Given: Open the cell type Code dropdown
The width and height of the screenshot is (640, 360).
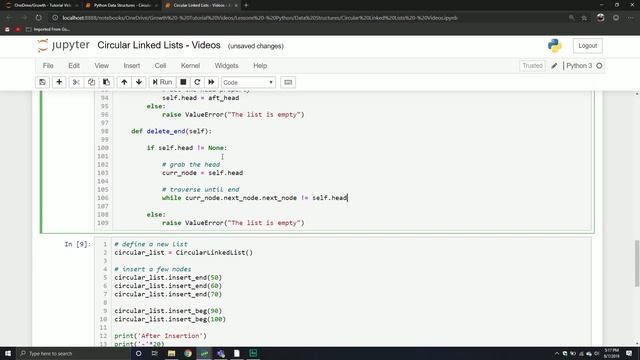Looking at the screenshot, I should pyautogui.click(x=248, y=82).
